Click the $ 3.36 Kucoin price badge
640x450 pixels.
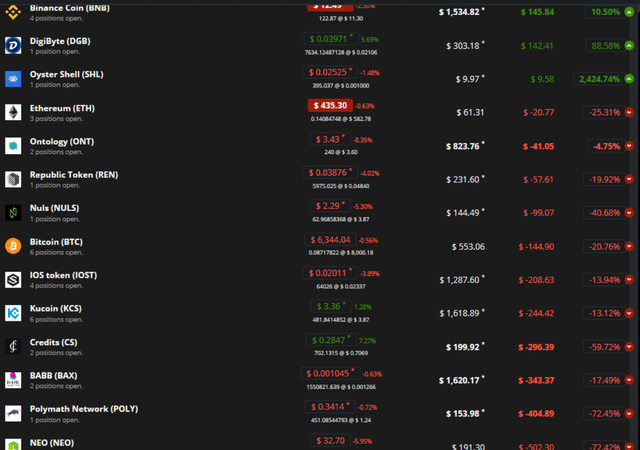pos(331,306)
